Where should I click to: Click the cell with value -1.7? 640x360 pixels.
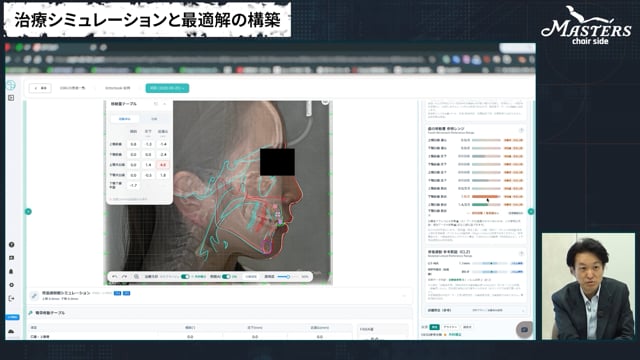(133, 185)
